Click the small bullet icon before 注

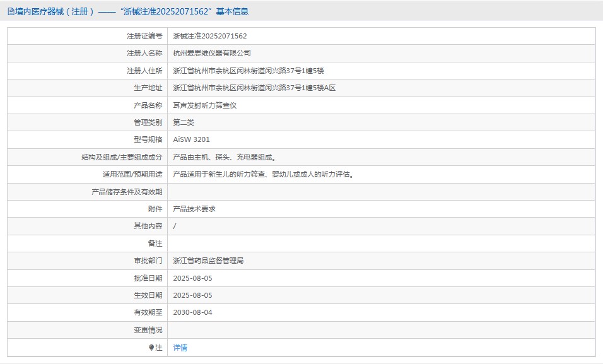click(x=151, y=348)
